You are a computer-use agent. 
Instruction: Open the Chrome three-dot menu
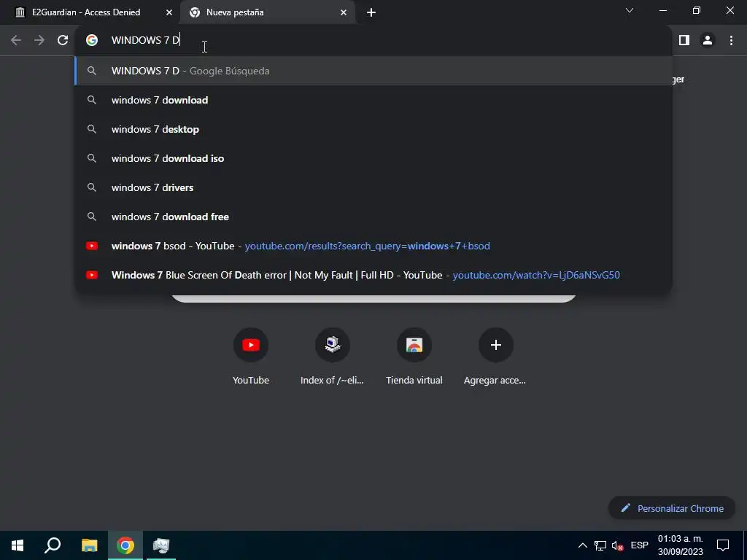[731, 40]
